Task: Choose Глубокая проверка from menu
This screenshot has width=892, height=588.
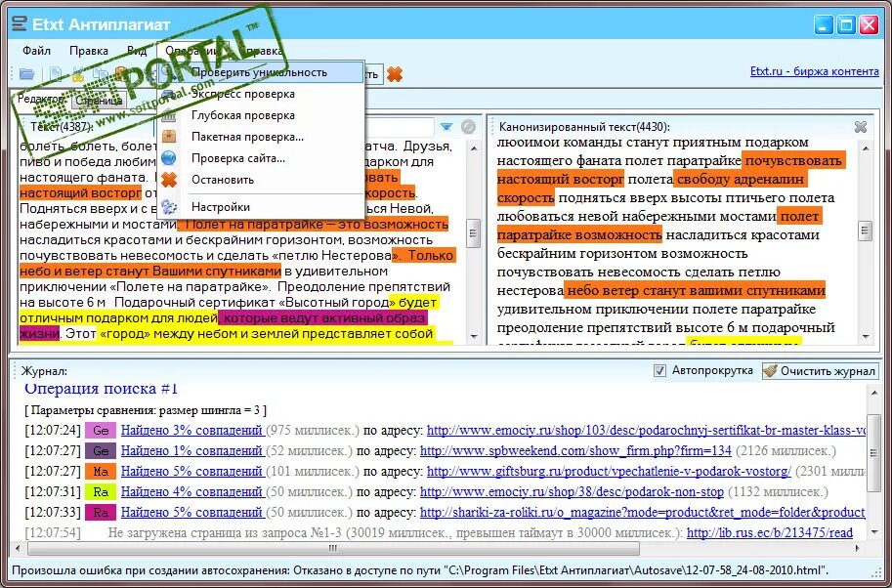Action: pyautogui.click(x=261, y=115)
